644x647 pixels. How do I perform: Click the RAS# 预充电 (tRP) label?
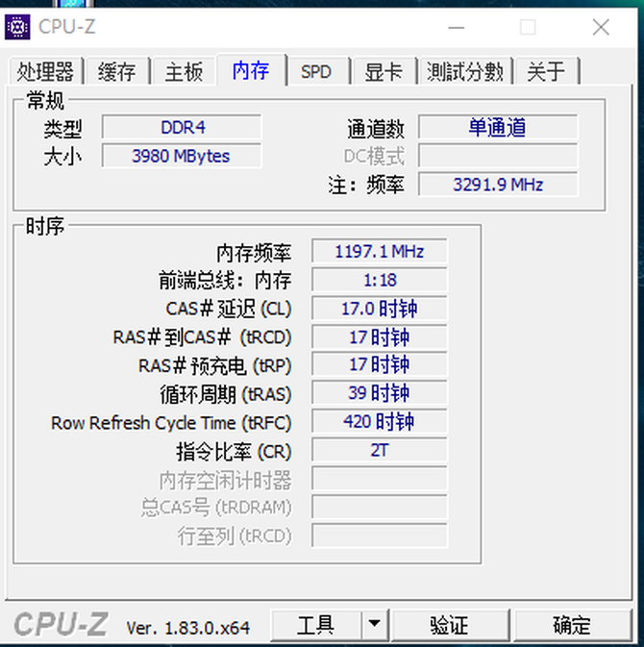coord(215,365)
